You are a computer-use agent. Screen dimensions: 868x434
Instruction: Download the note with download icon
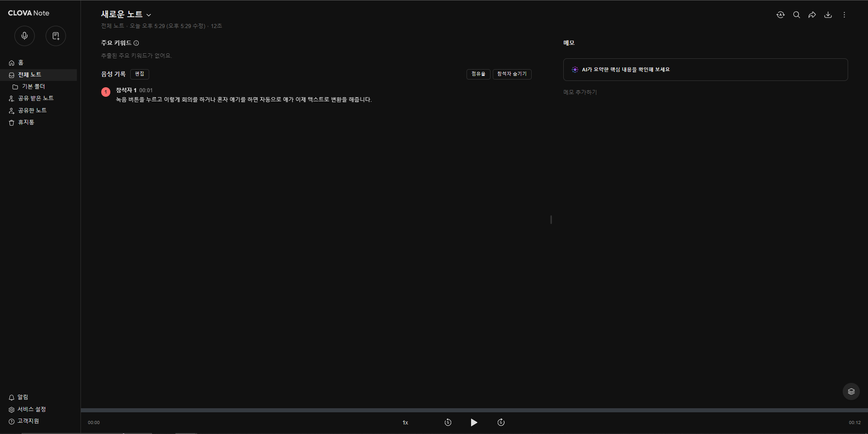(828, 15)
